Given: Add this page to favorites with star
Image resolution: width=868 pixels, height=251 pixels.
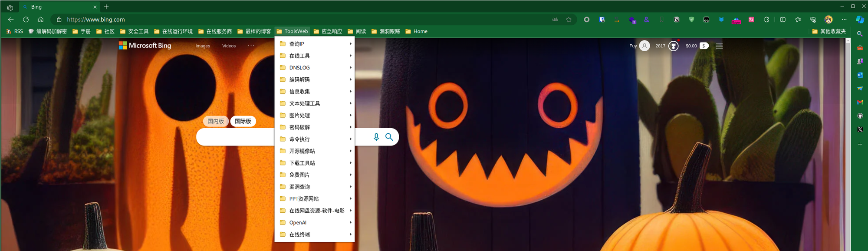Looking at the screenshot, I should (569, 20).
